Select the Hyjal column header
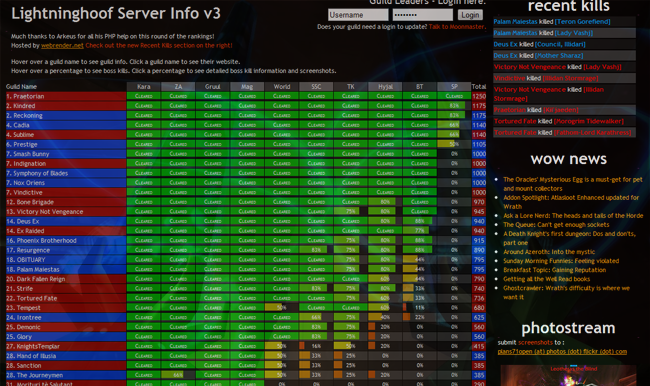Viewport: 650px width, 386px height. (385, 87)
